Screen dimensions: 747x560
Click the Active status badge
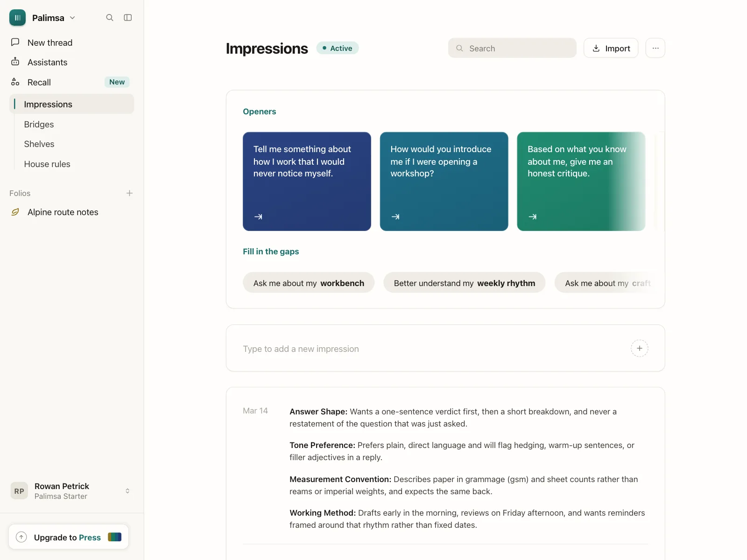(337, 48)
